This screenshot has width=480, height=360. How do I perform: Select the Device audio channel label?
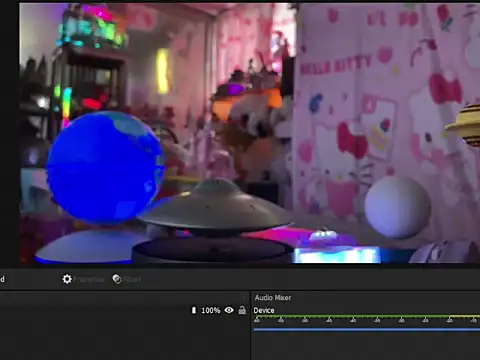coord(264,310)
